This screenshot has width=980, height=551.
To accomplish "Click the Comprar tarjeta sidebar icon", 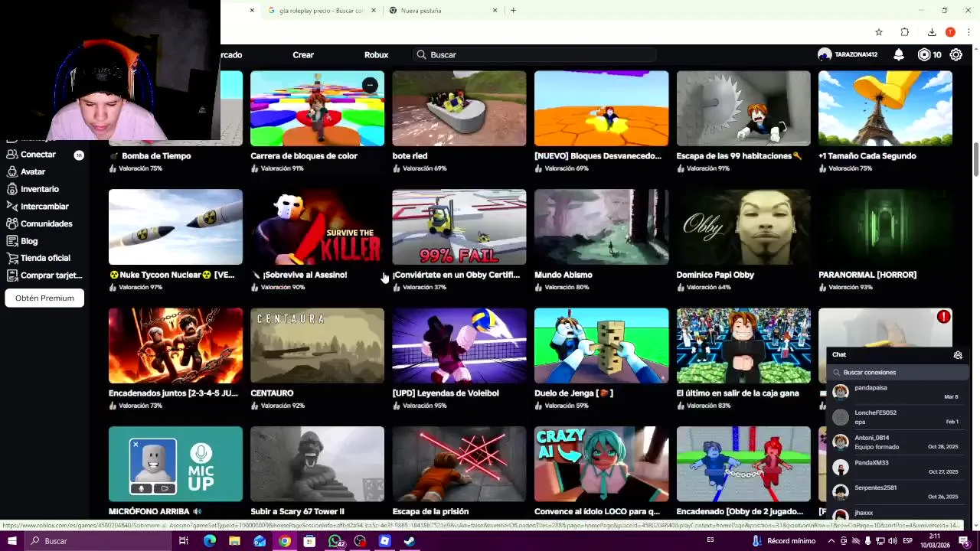I will [12, 275].
